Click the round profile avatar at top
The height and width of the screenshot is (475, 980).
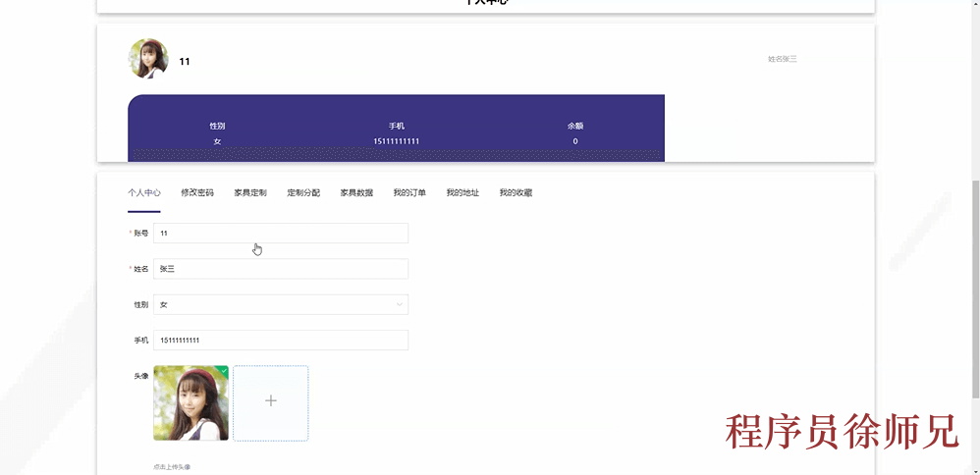coord(148,58)
